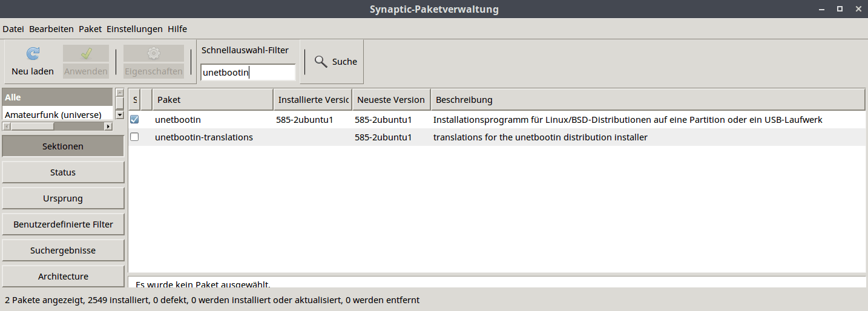Viewport: 868px width, 311px height.
Task: Sort by the S status column
Action: click(135, 99)
